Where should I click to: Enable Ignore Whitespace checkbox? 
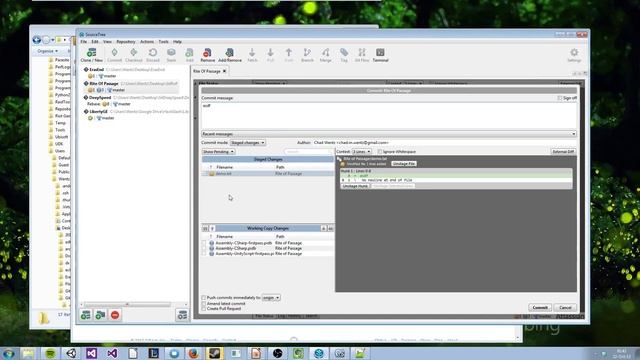[x=380, y=151]
